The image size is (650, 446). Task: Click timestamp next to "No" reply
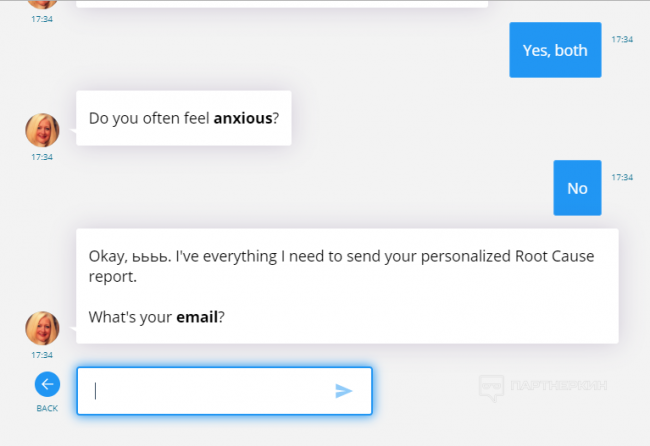[x=622, y=177]
